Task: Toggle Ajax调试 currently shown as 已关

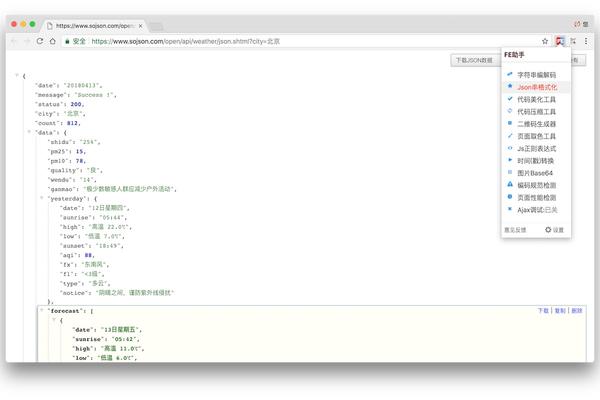Action: pos(536,209)
